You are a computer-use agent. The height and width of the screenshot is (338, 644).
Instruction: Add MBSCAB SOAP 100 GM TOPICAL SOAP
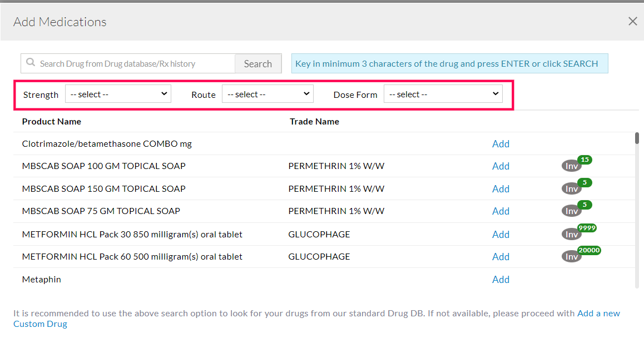[x=501, y=166]
